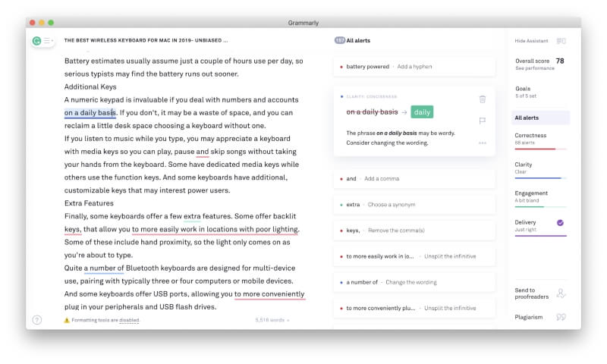The width and height of the screenshot is (607, 364).
Task: Click the word count dropdown at bottom
Action: (x=272, y=320)
